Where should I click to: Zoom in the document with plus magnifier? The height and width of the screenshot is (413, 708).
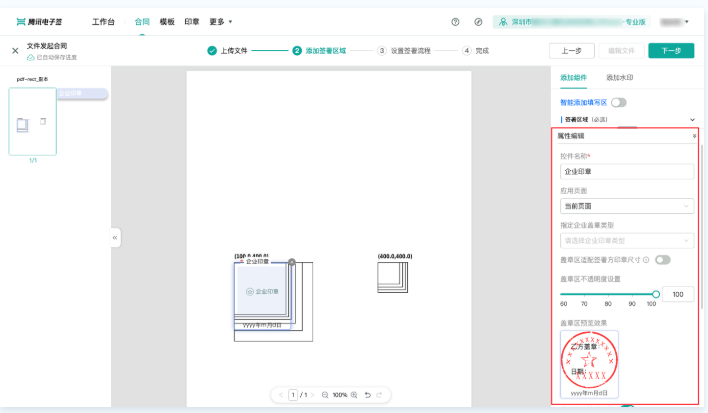354,395
